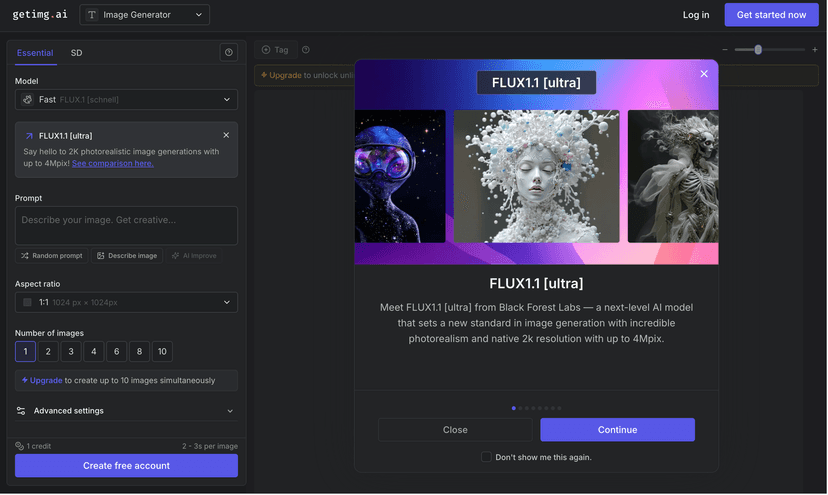The height and width of the screenshot is (495, 828).
Task: Click the zoom-in plus icon
Action: (x=815, y=50)
